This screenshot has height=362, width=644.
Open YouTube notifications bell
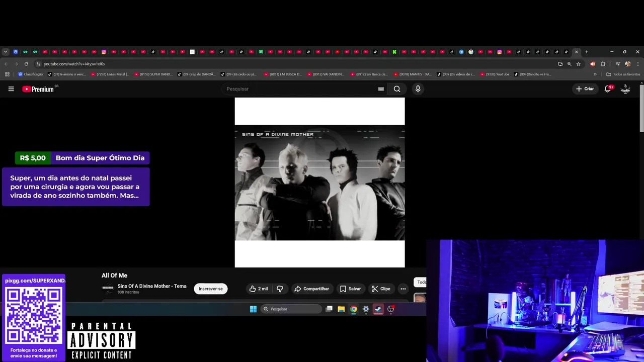608,89
